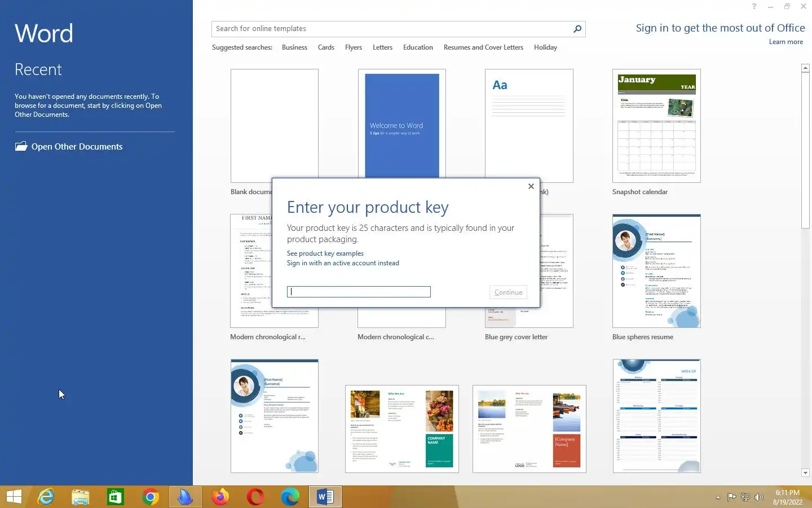Select the flower shop brochure template
Viewport: 812px width, 508px height.
click(402, 429)
